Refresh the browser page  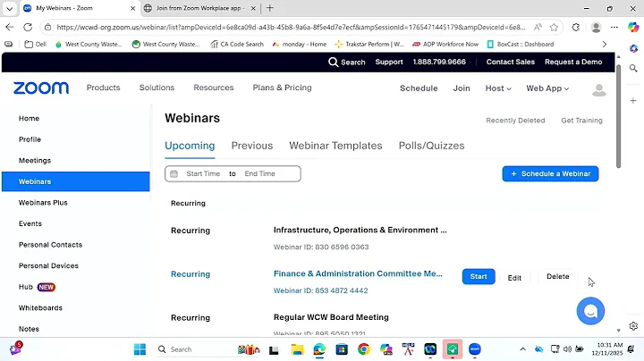point(28,27)
